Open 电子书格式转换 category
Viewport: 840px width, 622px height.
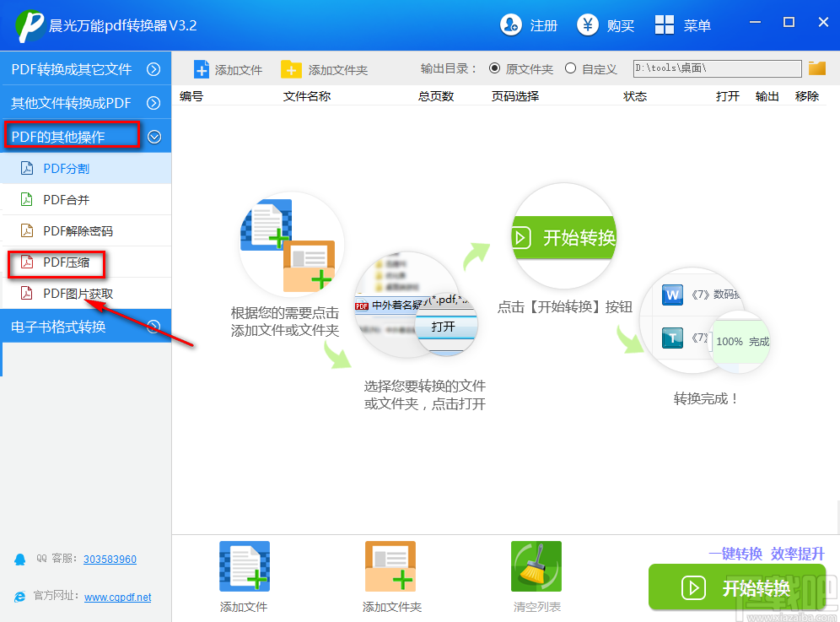pos(86,326)
